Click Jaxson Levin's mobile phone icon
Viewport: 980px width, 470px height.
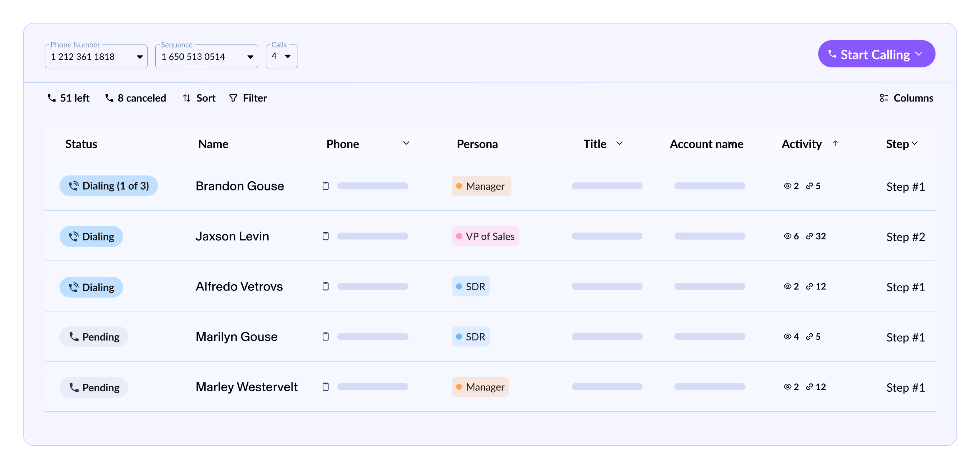(x=326, y=236)
